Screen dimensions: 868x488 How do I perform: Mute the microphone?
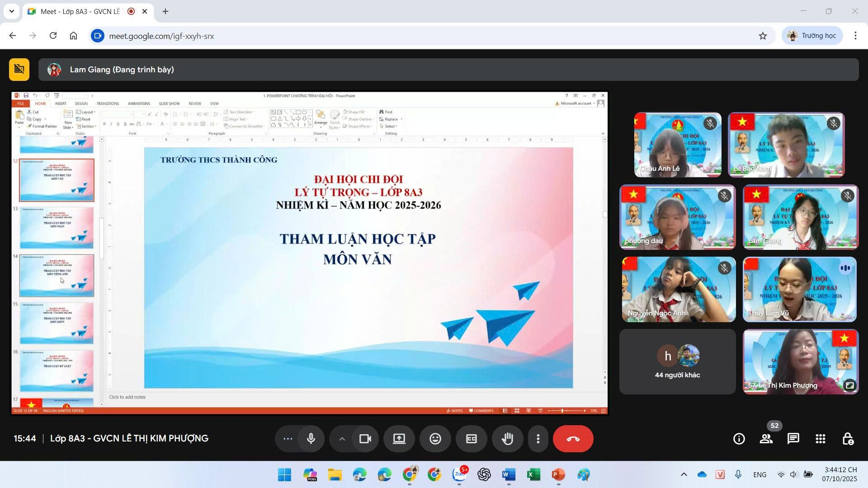[x=311, y=438]
